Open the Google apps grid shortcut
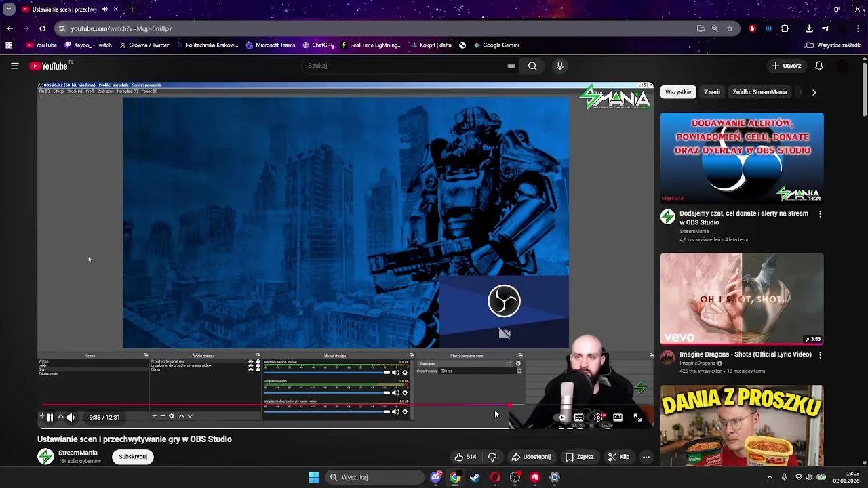 9,45
